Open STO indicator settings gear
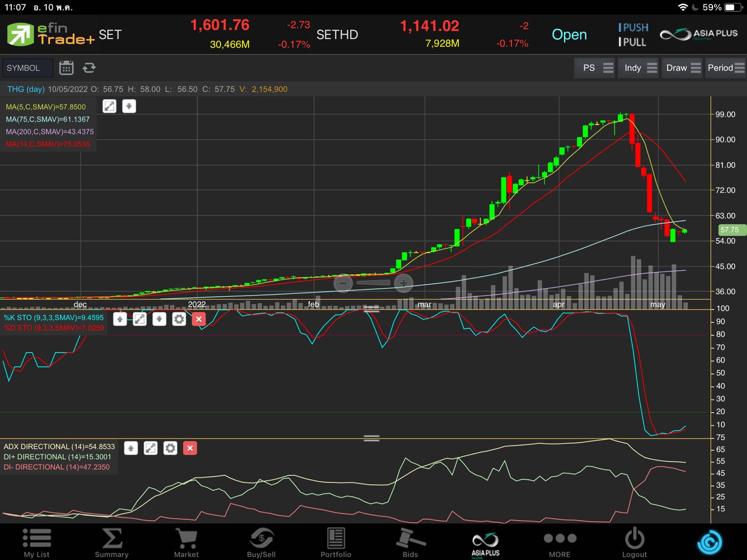 coord(179,319)
